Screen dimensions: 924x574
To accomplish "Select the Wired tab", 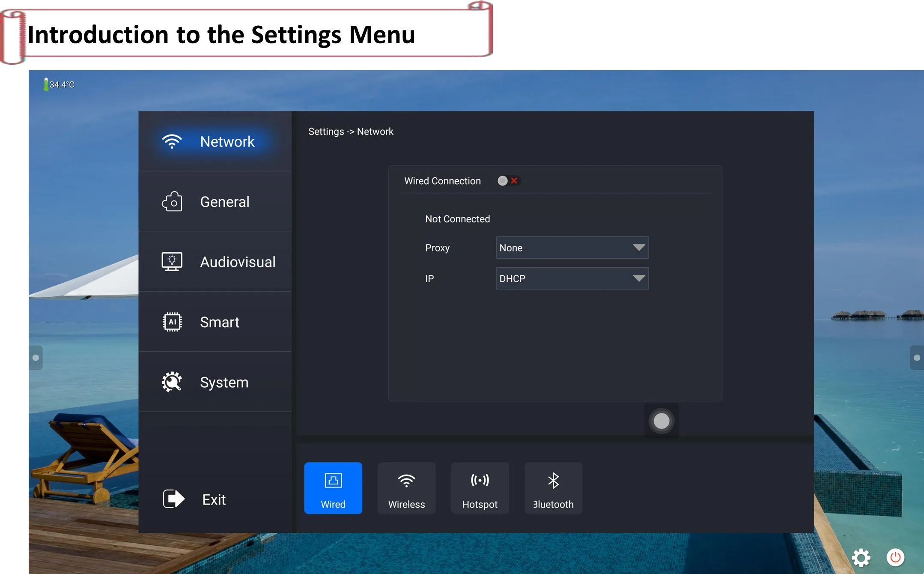I will click(x=333, y=488).
